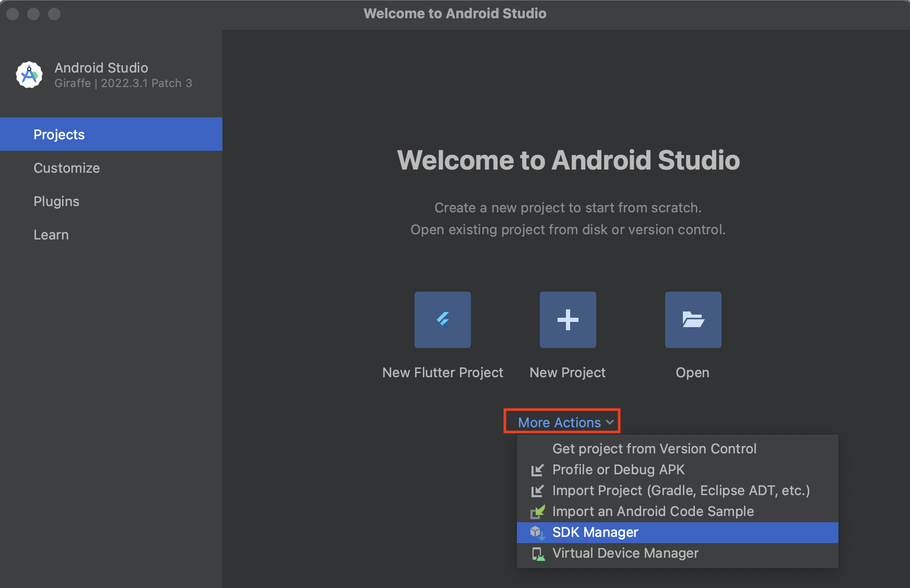Image resolution: width=910 pixels, height=588 pixels.
Task: Click the Android Studio logo icon
Action: [x=29, y=75]
